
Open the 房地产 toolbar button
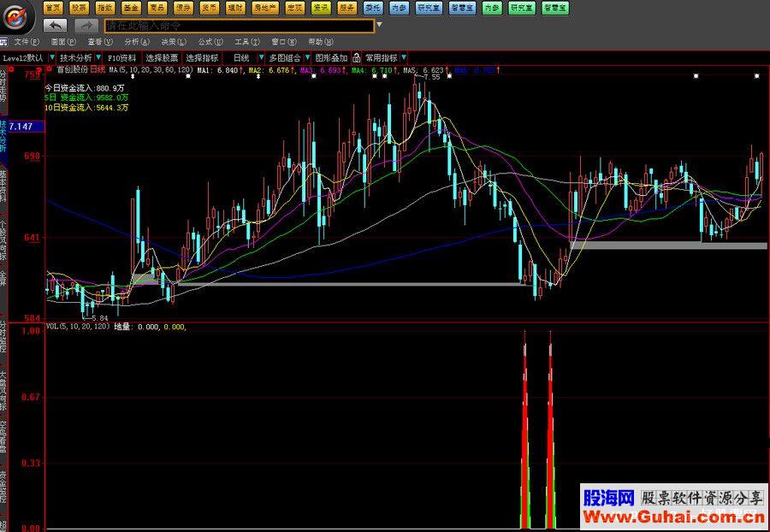(265, 8)
